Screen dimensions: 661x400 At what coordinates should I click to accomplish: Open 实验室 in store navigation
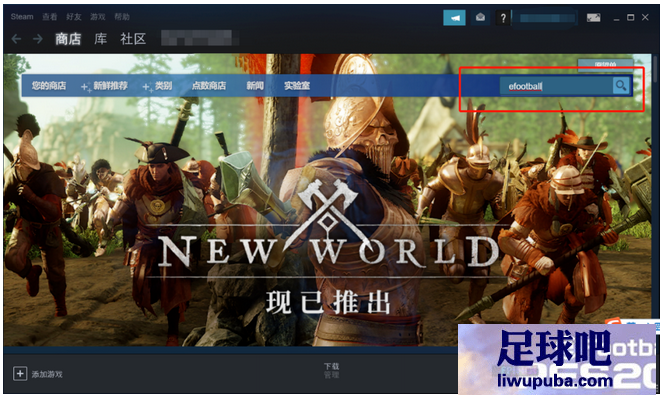[297, 86]
